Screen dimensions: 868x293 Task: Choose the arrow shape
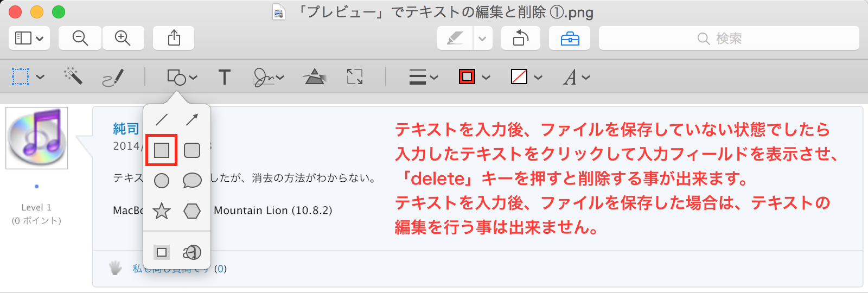tap(192, 119)
